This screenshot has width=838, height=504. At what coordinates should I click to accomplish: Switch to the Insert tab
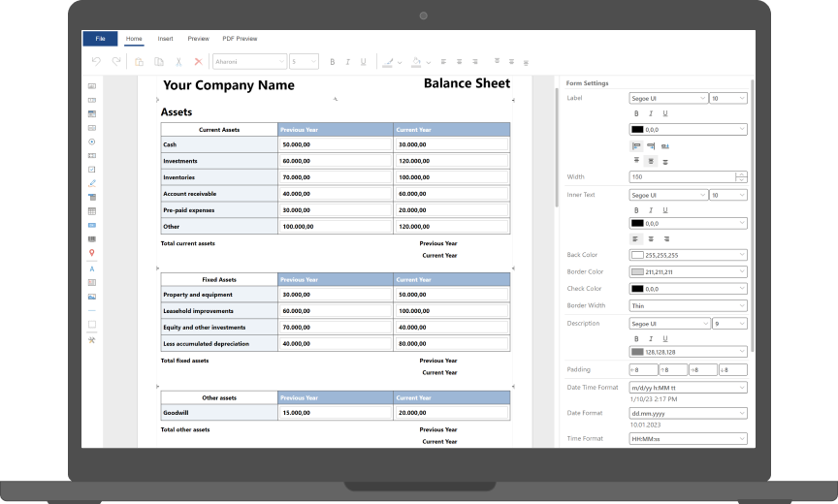[x=165, y=39]
